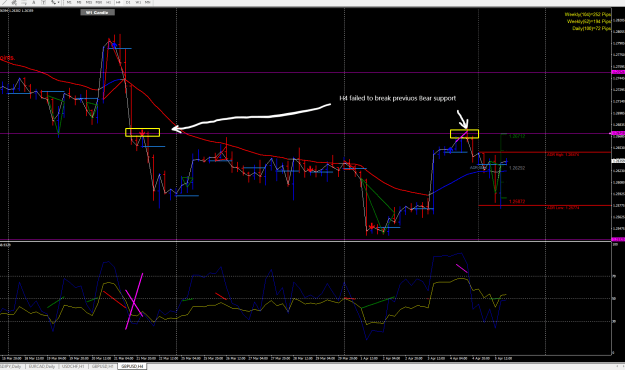
Task: Switch to M15 timeframe
Action: tap(89, 2)
